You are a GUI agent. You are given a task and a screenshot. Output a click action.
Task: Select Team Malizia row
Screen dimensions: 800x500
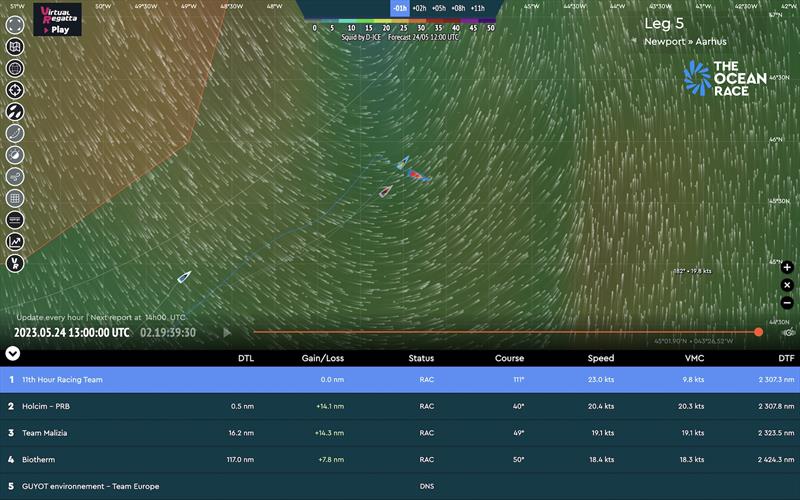(x=400, y=433)
